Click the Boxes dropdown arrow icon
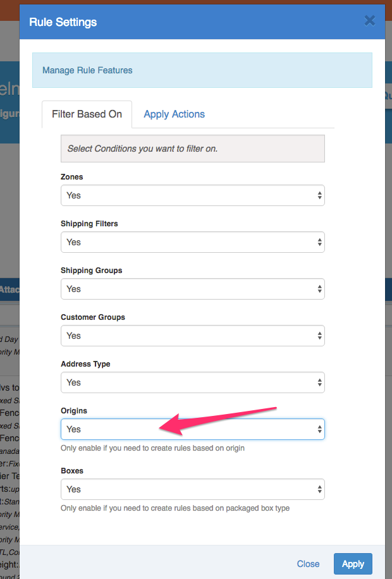This screenshot has height=579, width=392. (320, 490)
